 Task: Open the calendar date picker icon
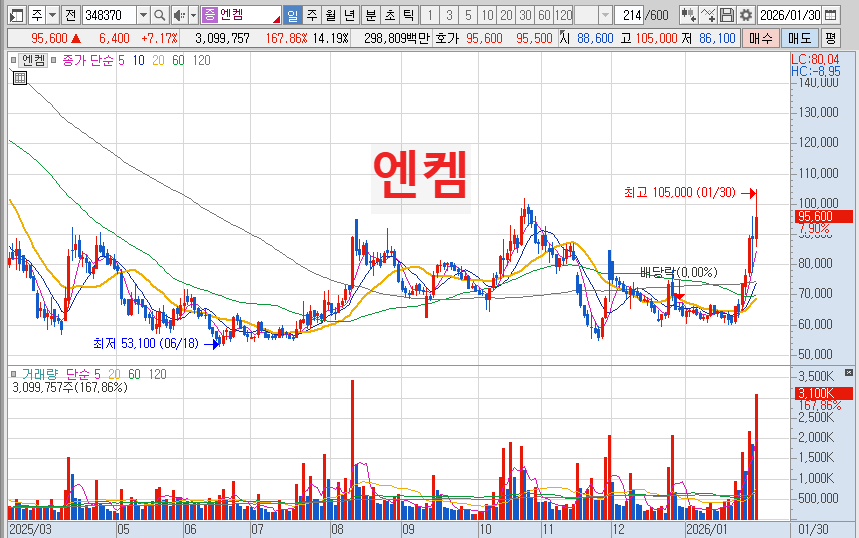[x=831, y=15]
